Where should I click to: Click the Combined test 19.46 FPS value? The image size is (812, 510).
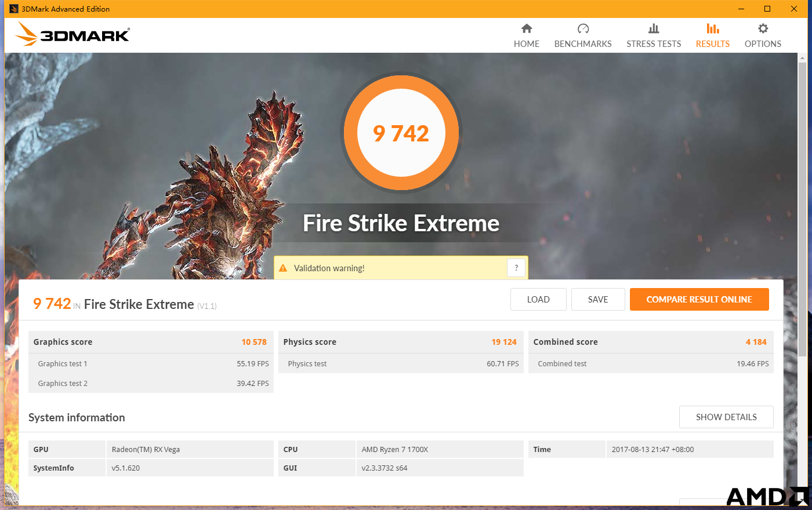[753, 364]
